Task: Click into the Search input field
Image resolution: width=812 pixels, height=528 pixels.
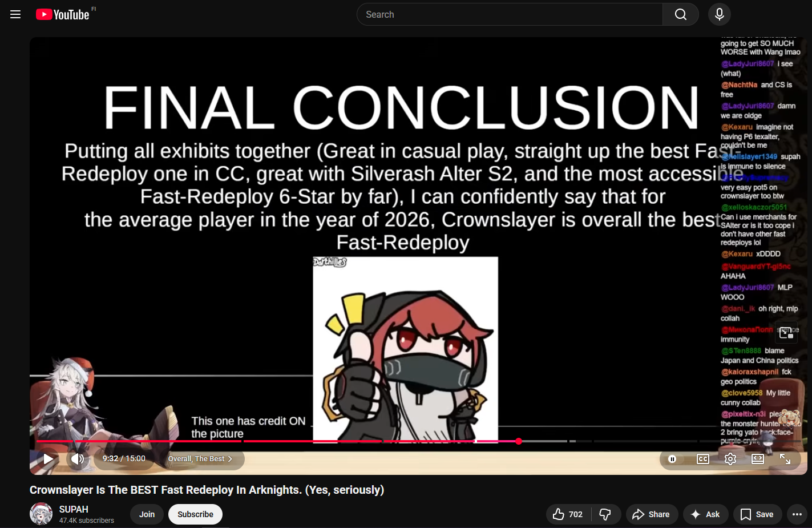Action: point(510,14)
